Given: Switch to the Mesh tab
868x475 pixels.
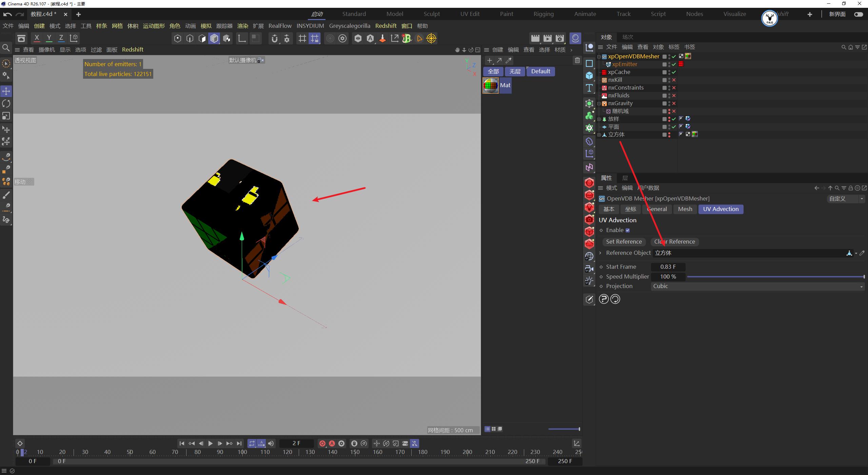Looking at the screenshot, I should (x=685, y=209).
